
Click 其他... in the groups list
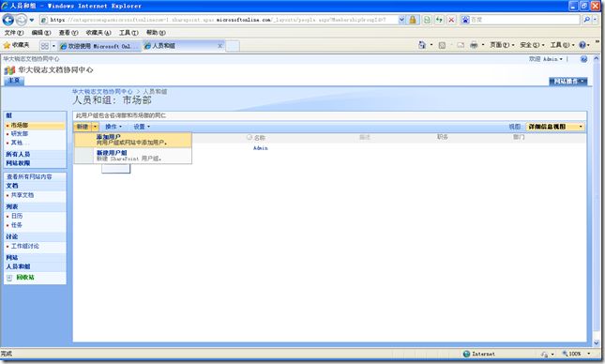pyautogui.click(x=20, y=143)
